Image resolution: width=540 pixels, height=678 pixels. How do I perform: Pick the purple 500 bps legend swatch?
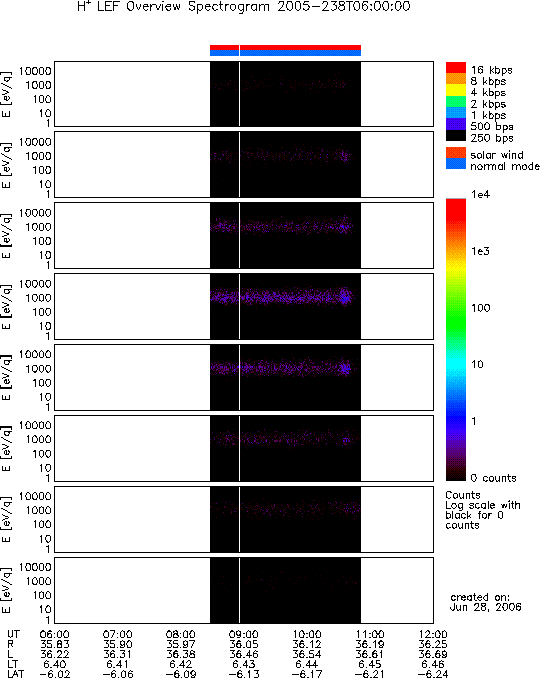tap(456, 124)
